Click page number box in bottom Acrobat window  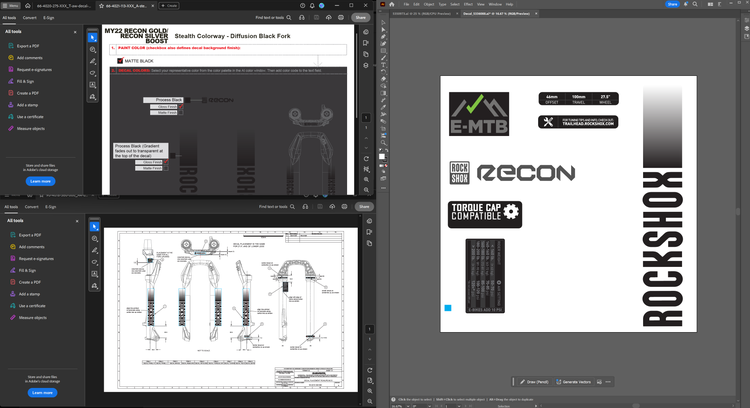coord(369,329)
